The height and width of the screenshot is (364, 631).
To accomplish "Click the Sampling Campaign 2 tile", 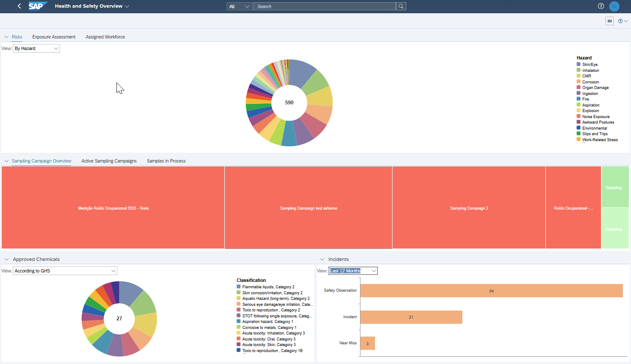I will pos(469,208).
